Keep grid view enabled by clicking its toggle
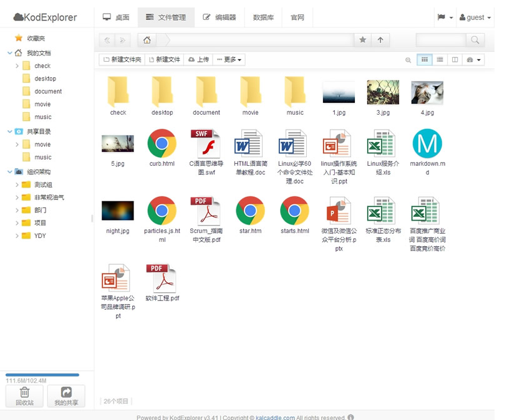Viewport: 507px width, 420px height. 425,60
